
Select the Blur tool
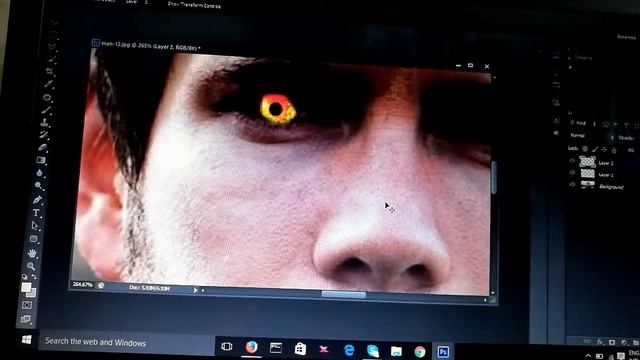click(x=40, y=173)
